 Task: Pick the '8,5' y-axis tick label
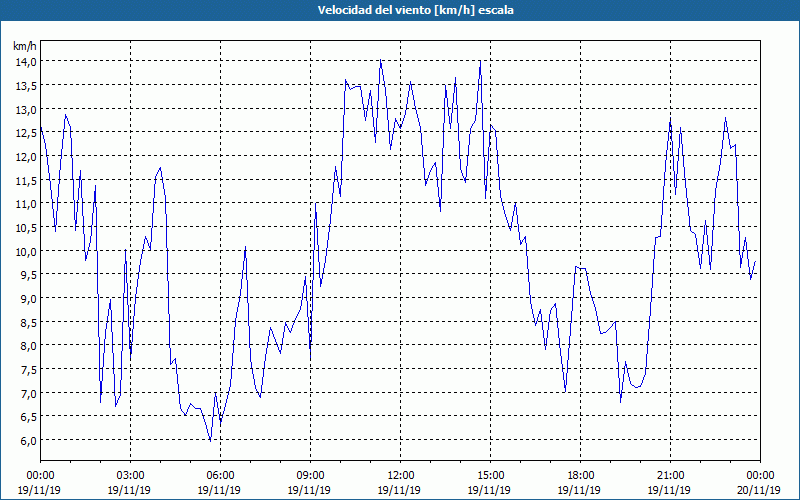point(29,322)
